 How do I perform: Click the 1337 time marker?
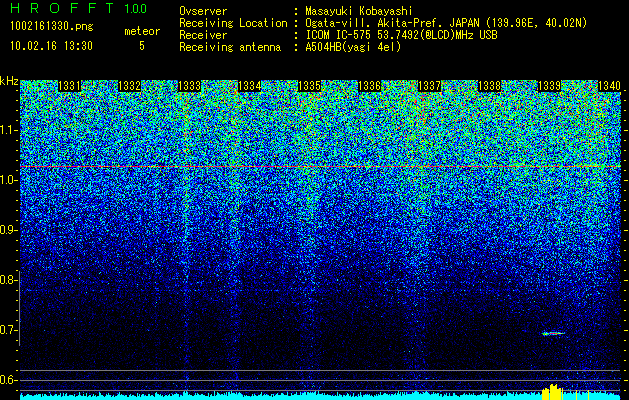429,86
